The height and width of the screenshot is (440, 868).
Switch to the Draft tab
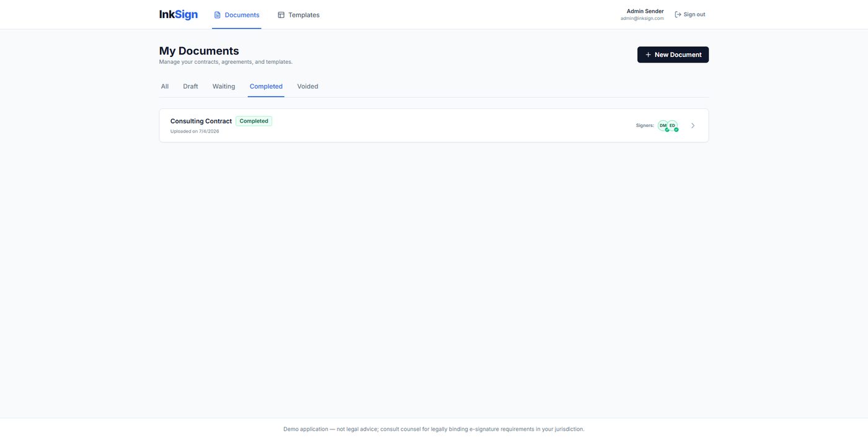(190, 87)
